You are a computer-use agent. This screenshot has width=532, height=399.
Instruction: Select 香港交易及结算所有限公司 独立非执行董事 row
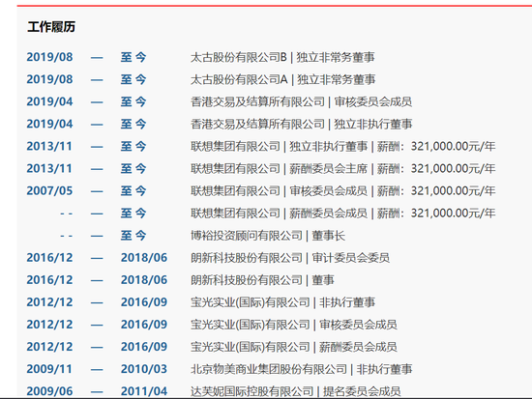(x=301, y=124)
